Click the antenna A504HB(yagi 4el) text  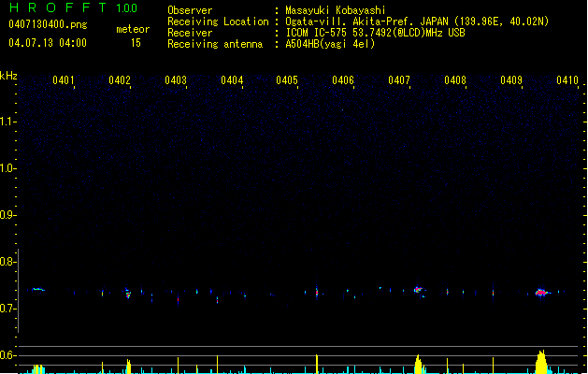(x=330, y=44)
